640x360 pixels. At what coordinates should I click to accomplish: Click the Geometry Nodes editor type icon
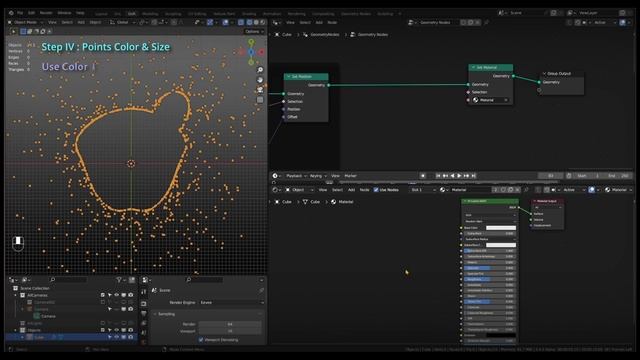pyautogui.click(x=276, y=22)
